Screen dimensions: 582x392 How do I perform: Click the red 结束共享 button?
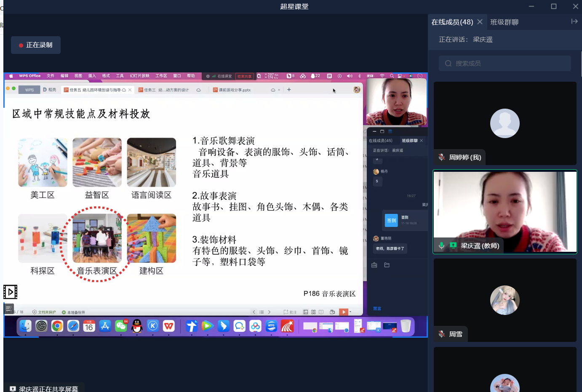(244, 76)
